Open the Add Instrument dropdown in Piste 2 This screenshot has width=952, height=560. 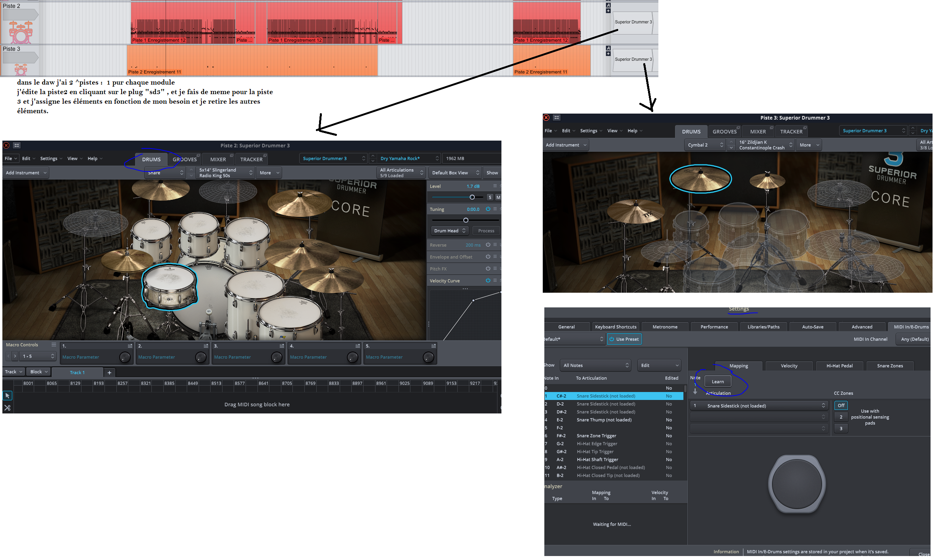[x=26, y=173]
